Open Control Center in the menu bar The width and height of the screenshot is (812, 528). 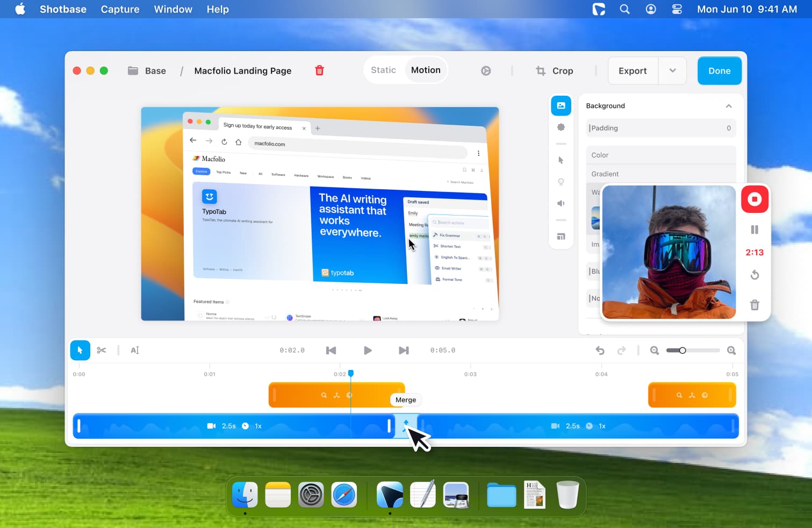coord(677,9)
